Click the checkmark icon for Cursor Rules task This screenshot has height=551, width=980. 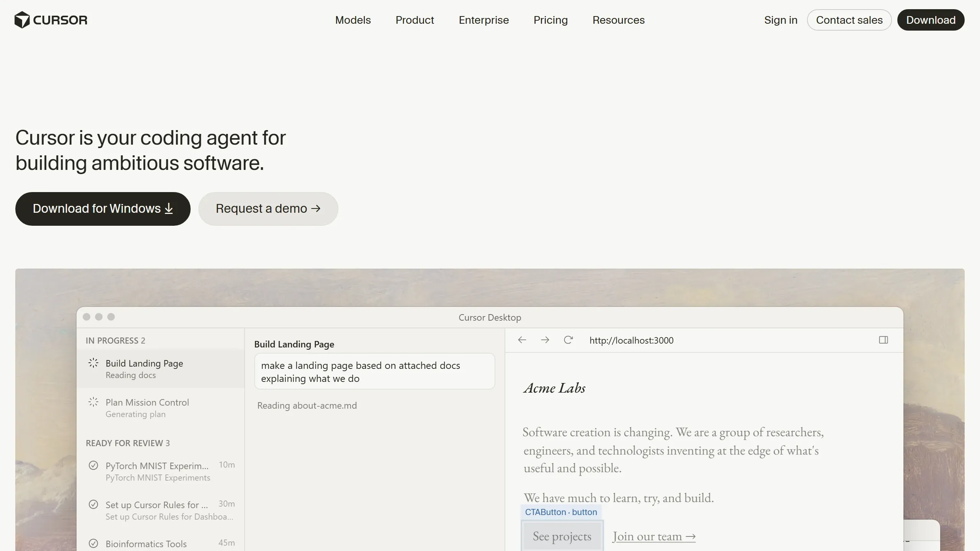click(x=93, y=504)
